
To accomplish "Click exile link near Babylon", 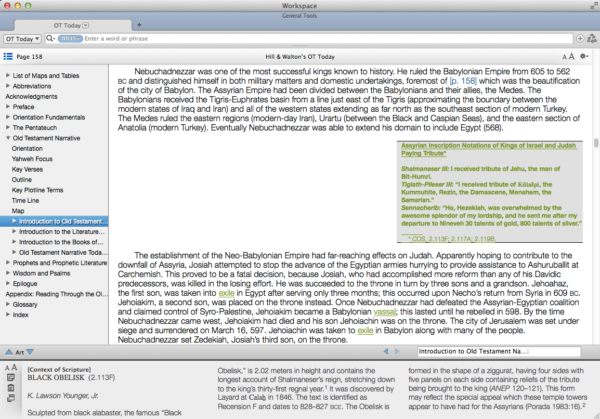I will (x=365, y=331).
